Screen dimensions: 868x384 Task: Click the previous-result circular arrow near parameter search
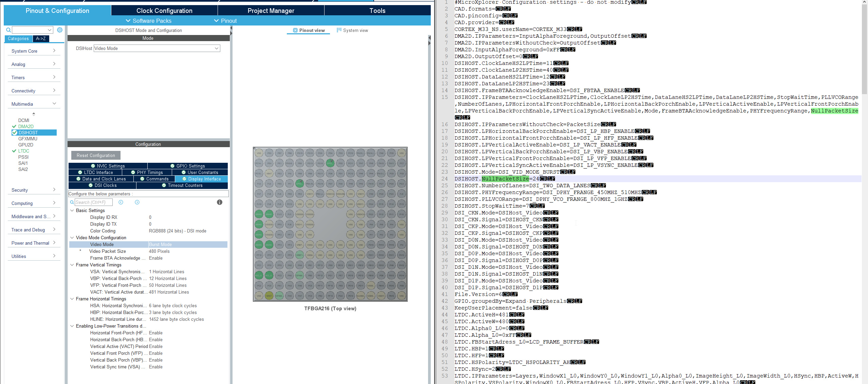121,202
